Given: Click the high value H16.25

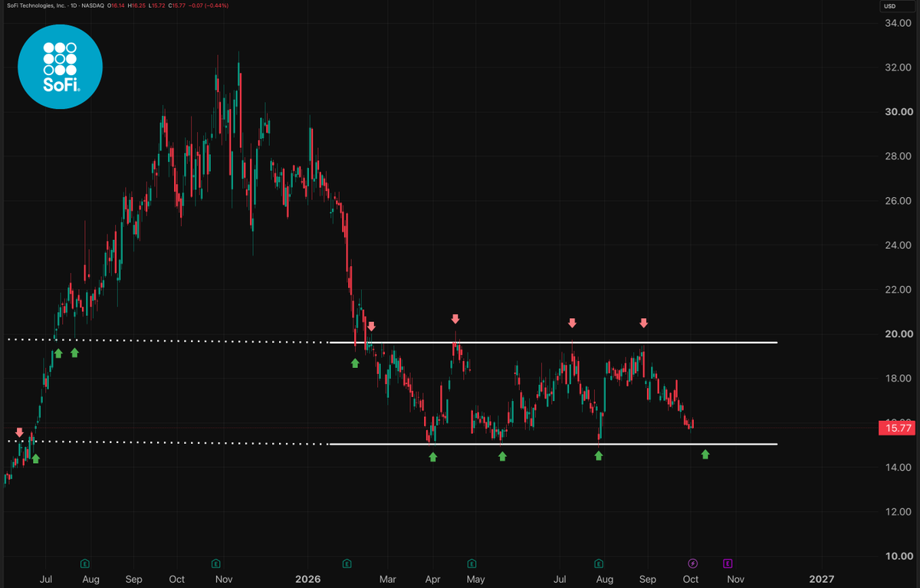Looking at the screenshot, I should click(136, 5).
